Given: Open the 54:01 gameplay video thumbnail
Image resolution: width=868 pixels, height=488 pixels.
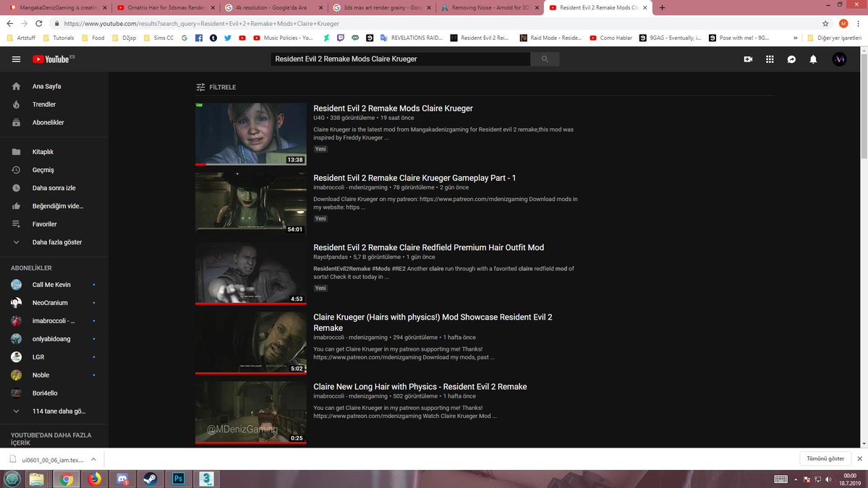Looking at the screenshot, I should coord(251,203).
